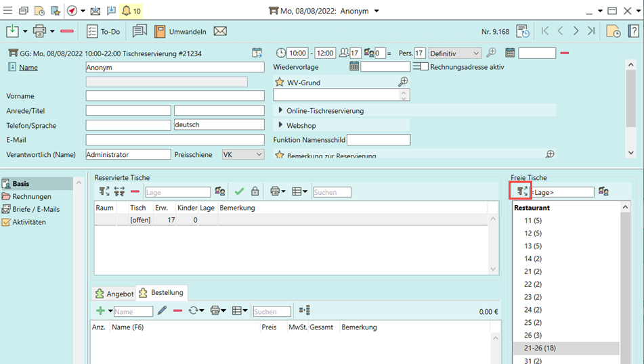The image size is (644, 364).
Task: Expand the Webshop section
Action: [280, 125]
